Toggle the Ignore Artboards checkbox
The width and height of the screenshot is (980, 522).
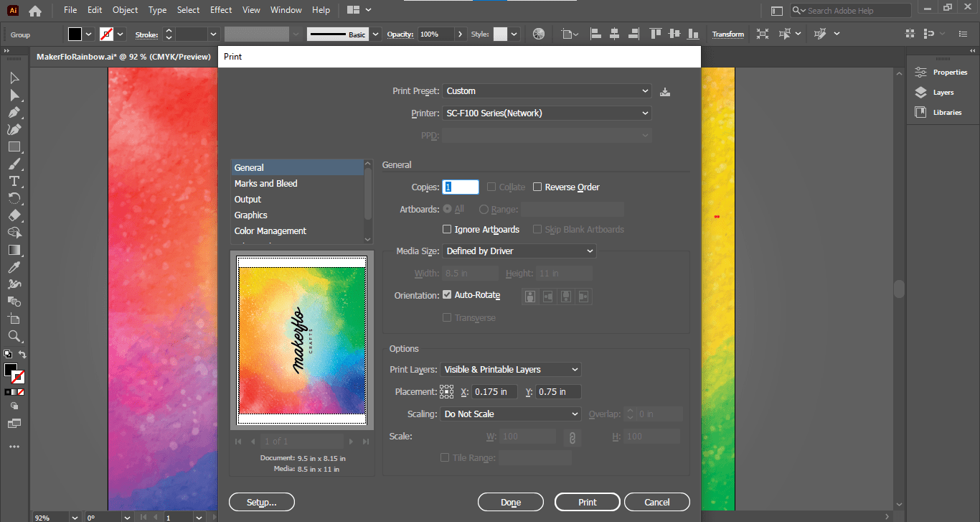(x=447, y=230)
